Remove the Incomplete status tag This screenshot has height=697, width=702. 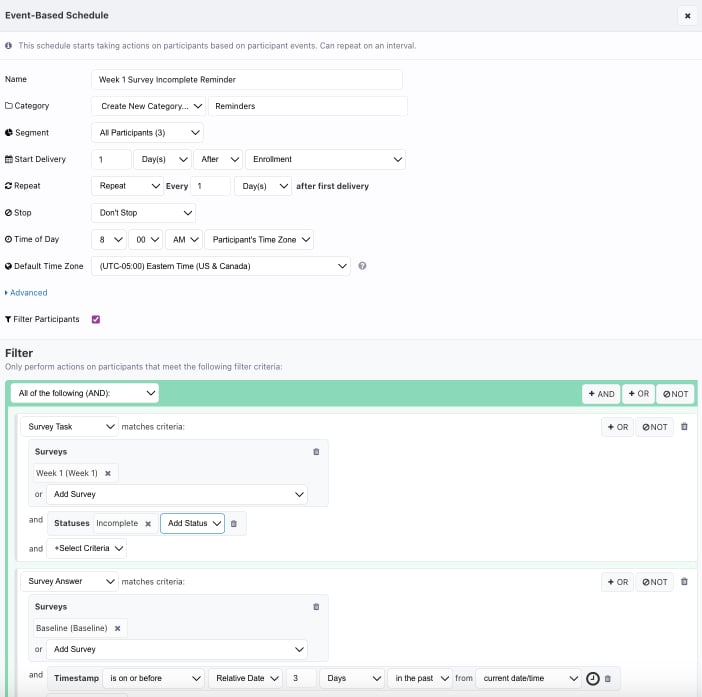148,523
